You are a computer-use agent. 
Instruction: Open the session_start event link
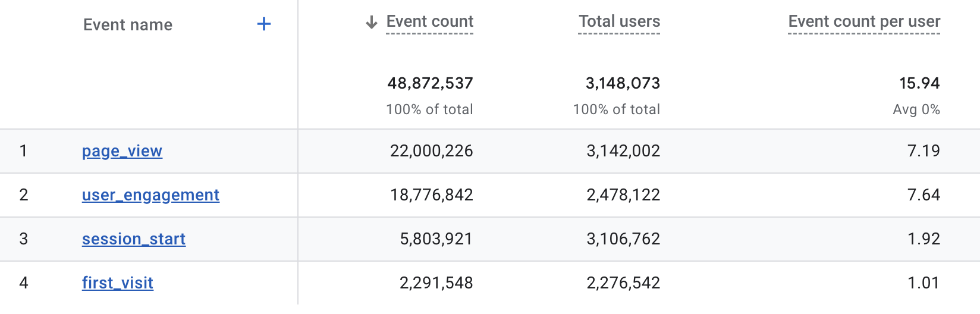pyautogui.click(x=134, y=239)
